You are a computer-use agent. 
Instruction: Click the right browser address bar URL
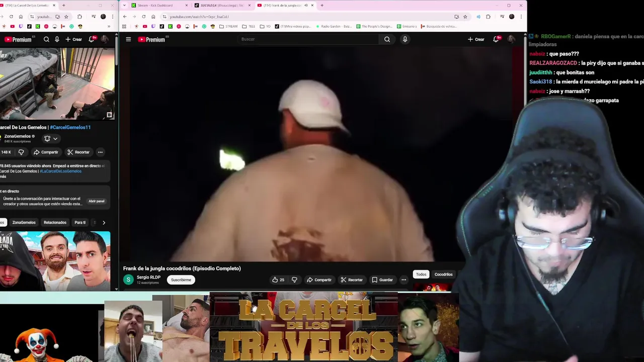click(199, 17)
